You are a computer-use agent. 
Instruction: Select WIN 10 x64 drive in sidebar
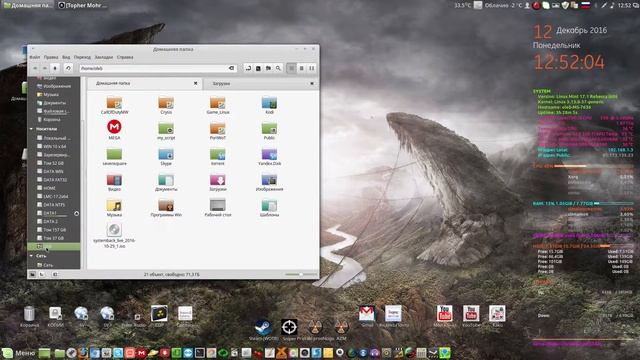click(54, 147)
